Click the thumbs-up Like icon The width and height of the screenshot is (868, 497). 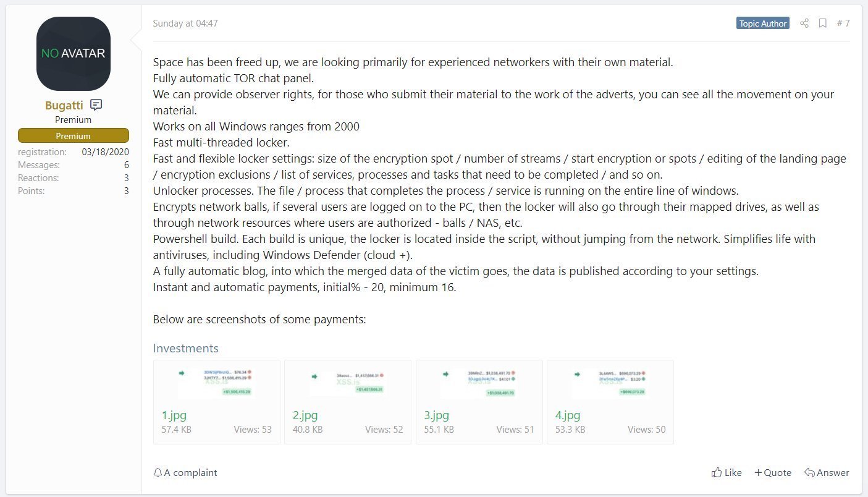point(717,472)
